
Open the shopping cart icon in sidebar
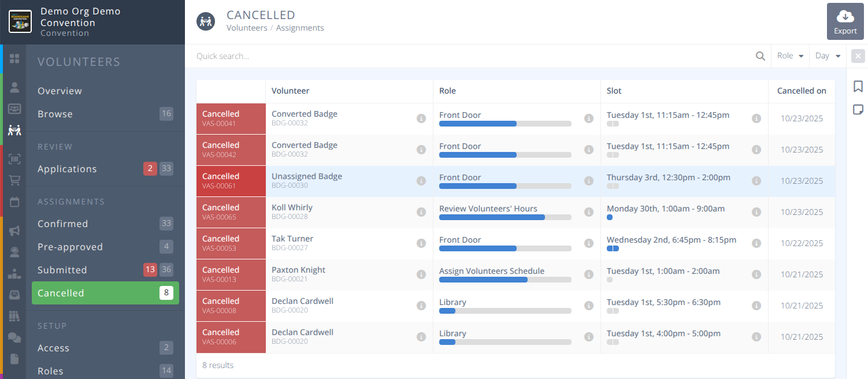click(x=15, y=180)
